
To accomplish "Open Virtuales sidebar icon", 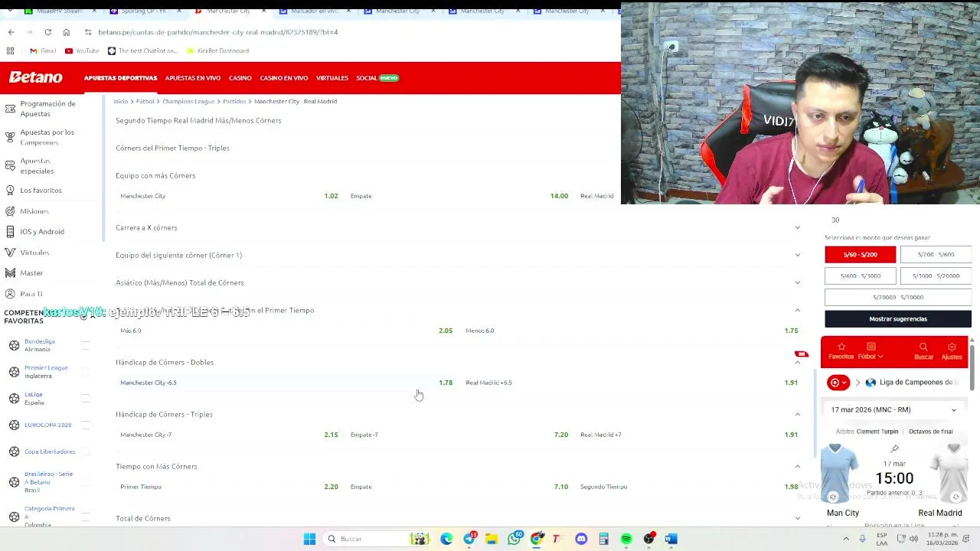I will pyautogui.click(x=10, y=252).
